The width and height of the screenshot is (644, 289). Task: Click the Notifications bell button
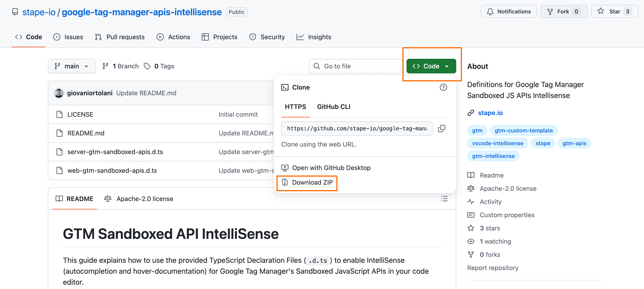[508, 11]
